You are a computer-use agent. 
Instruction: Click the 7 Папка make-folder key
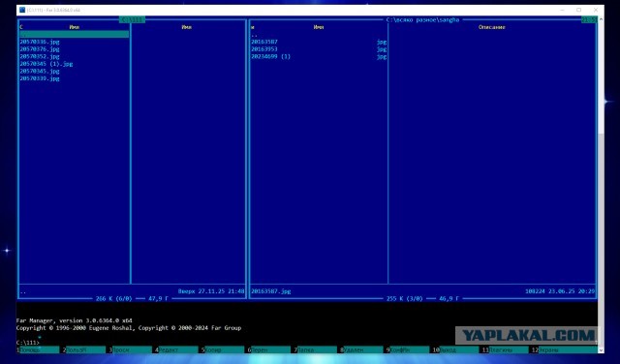(x=315, y=349)
